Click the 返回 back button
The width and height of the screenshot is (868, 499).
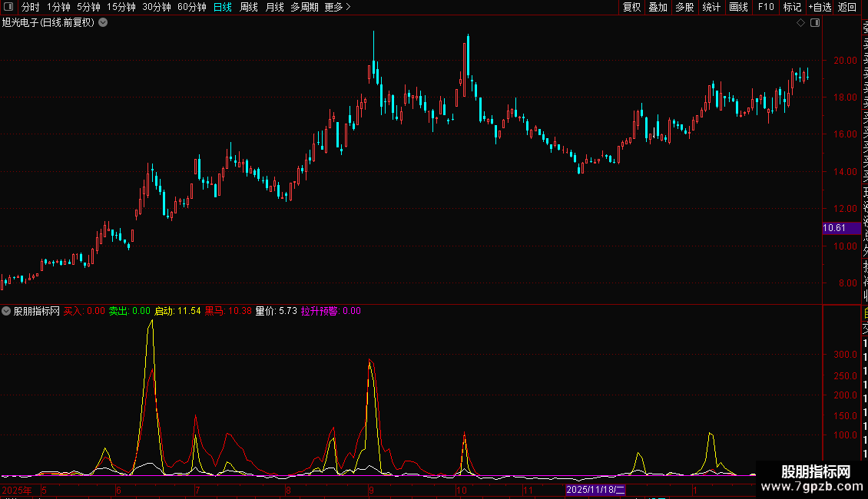[847, 7]
